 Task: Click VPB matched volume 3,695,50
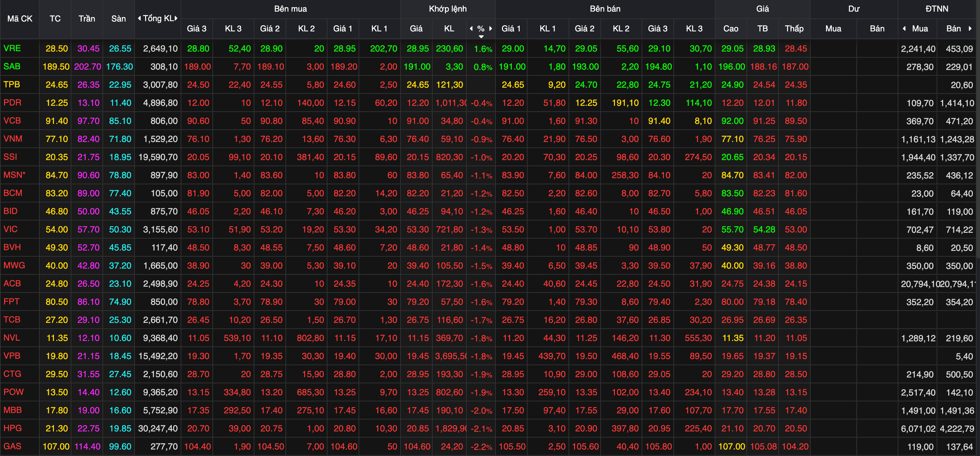[451, 356]
